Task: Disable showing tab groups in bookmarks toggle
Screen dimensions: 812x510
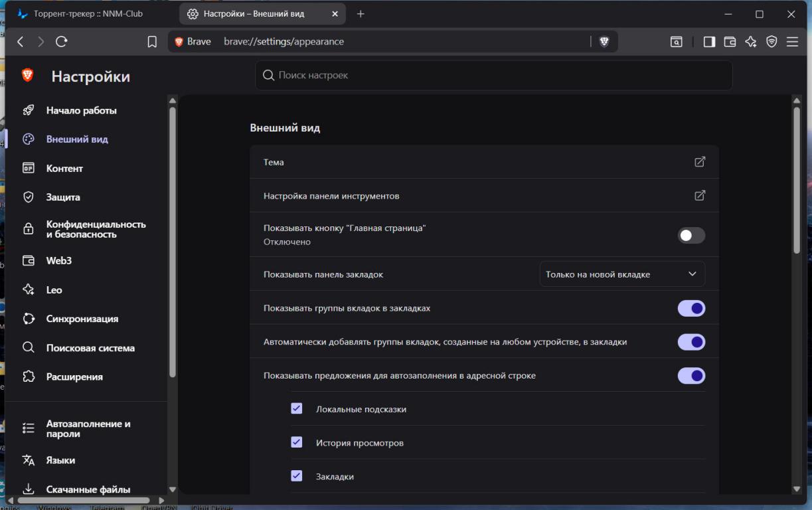Action: click(x=690, y=308)
